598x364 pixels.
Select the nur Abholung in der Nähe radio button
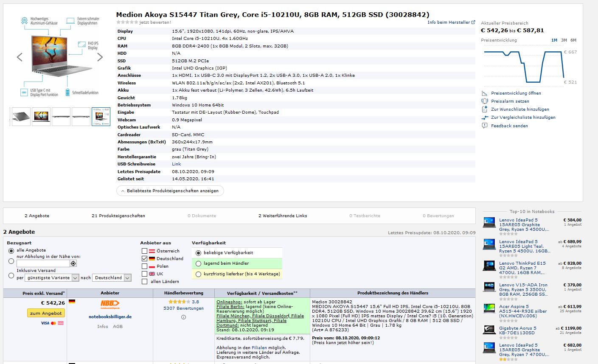(11, 261)
